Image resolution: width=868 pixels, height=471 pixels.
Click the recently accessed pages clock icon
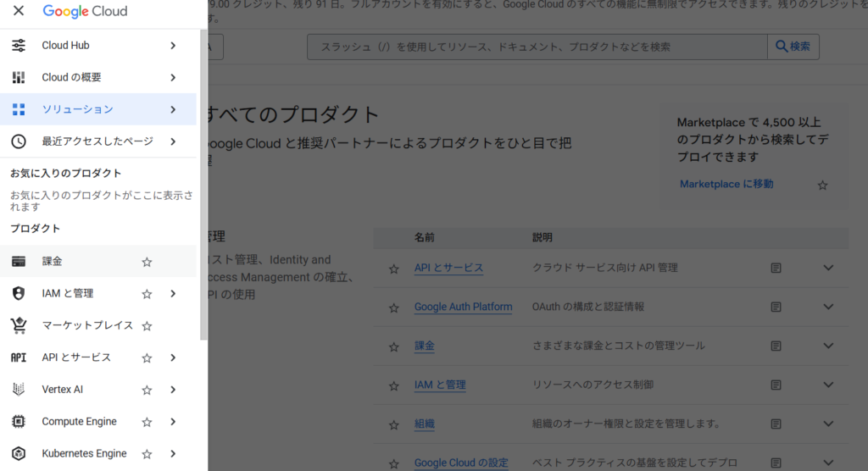pos(19,141)
